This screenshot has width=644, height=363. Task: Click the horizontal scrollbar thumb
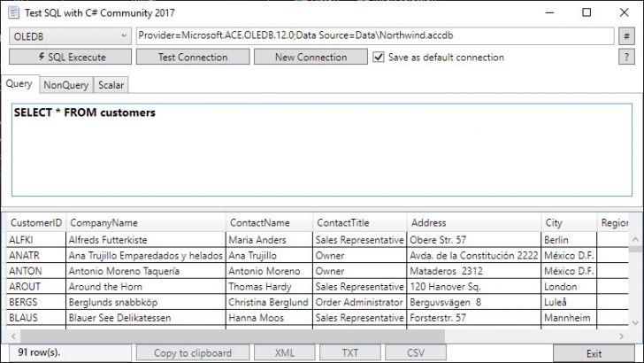click(x=233, y=336)
